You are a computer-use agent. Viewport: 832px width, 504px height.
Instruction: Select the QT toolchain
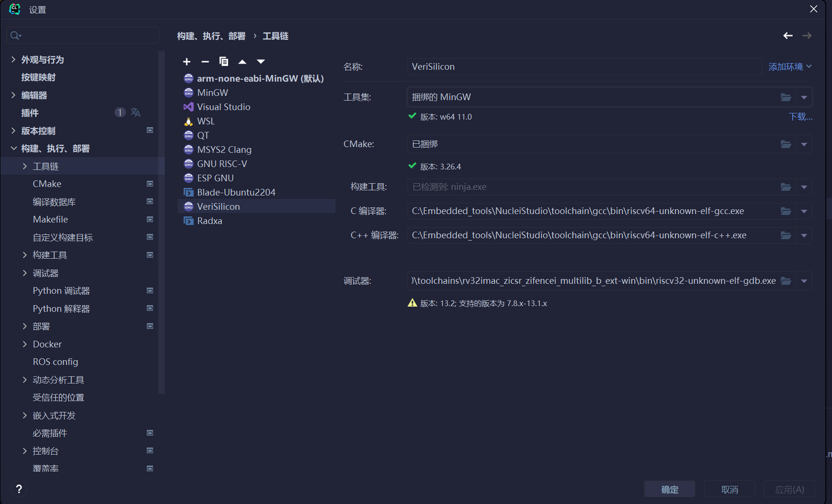(x=257, y=135)
